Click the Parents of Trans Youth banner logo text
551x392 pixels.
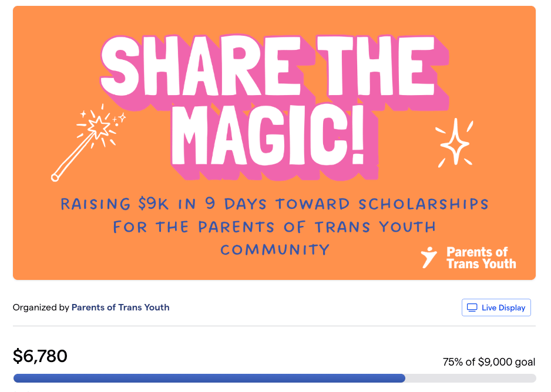tap(481, 258)
